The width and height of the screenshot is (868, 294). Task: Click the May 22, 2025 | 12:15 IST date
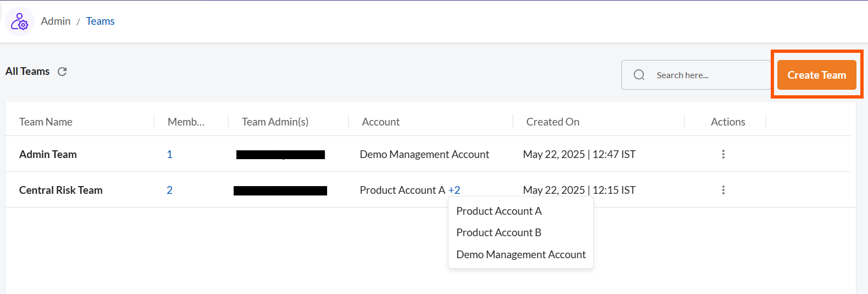pos(579,190)
